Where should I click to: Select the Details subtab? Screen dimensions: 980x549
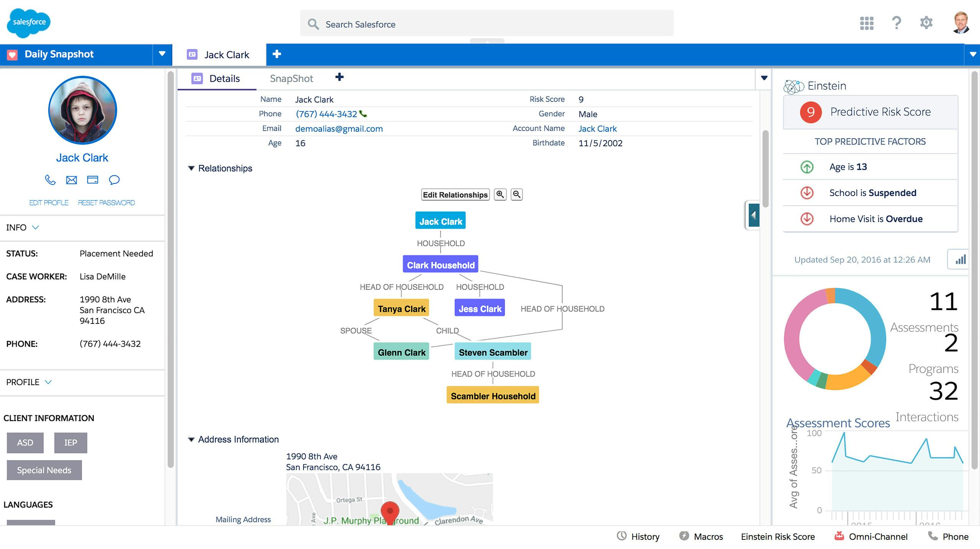(217, 79)
